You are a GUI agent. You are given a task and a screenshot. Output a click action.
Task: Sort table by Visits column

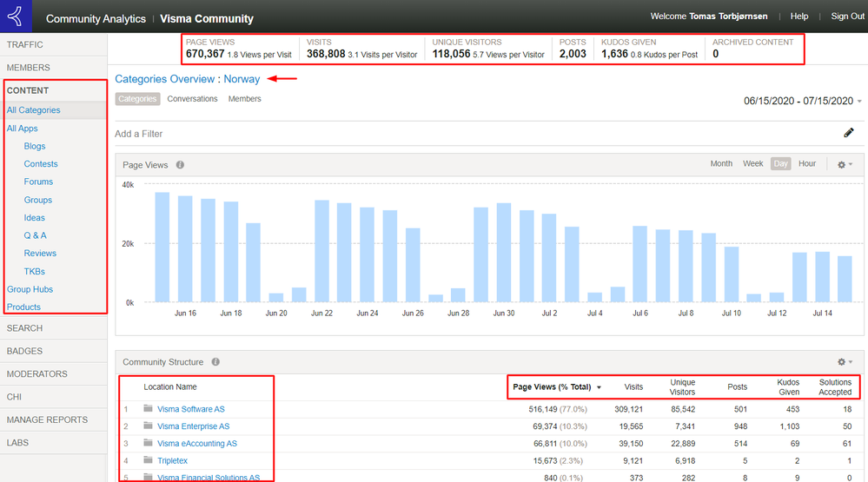tap(633, 386)
